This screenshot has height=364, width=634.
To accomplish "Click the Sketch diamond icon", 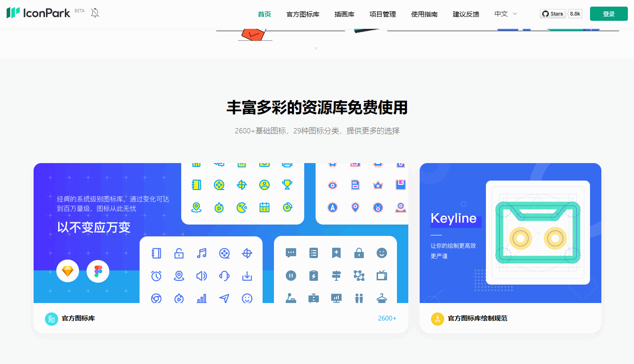I will pyautogui.click(x=68, y=271).
